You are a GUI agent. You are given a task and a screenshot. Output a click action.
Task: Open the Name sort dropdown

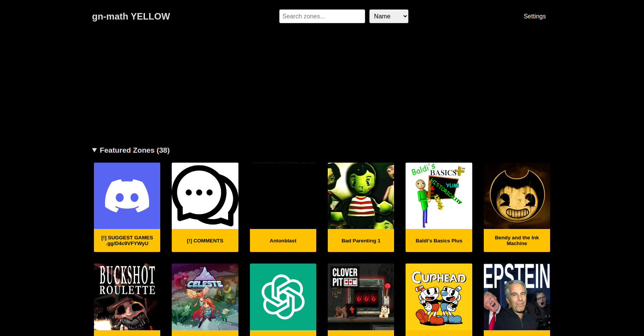click(x=389, y=16)
